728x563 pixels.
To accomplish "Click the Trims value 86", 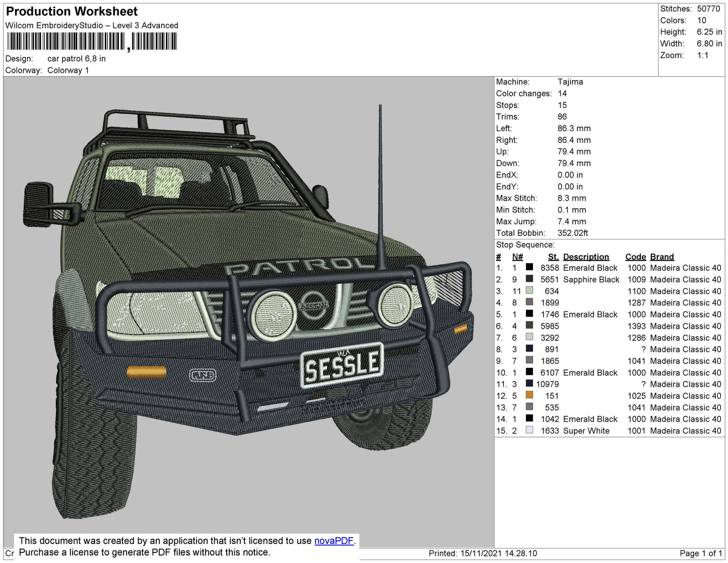I will pos(562,116).
